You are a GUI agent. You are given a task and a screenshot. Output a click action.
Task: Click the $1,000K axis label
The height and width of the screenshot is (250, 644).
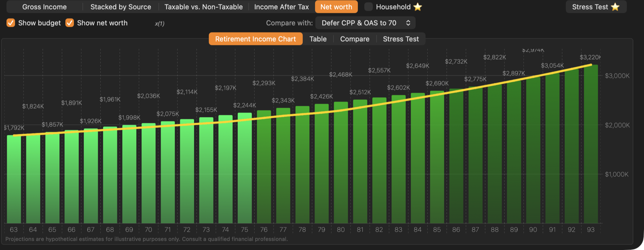pos(617,174)
